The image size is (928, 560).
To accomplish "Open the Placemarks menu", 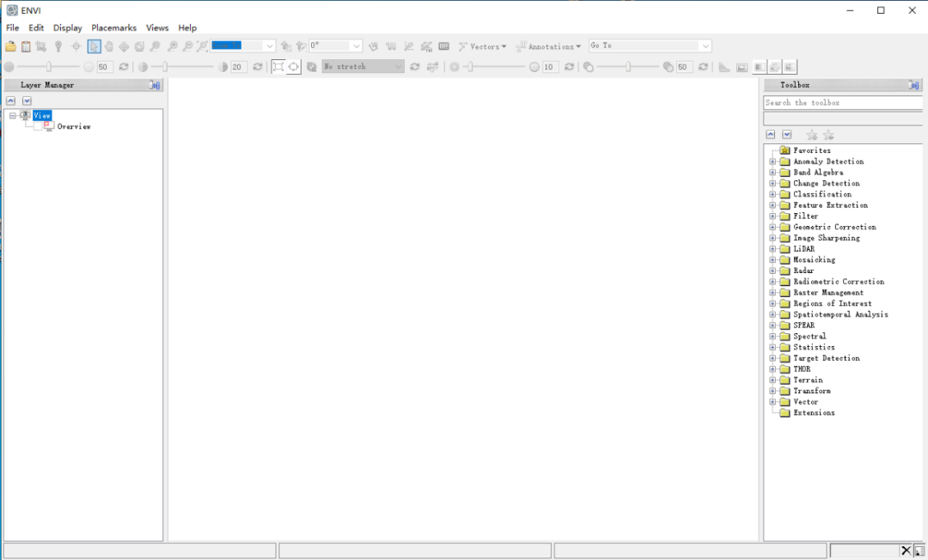I will (113, 27).
